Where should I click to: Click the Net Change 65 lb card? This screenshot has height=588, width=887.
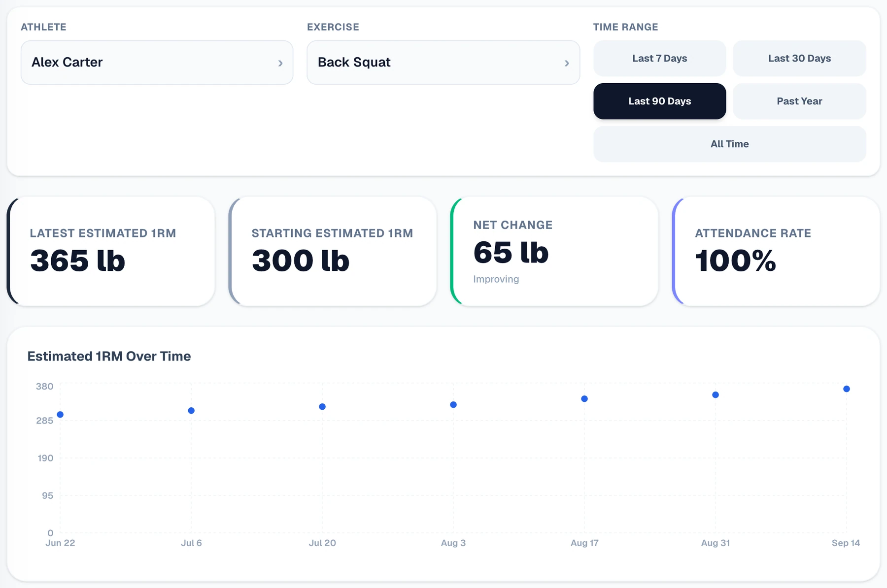[x=554, y=251]
